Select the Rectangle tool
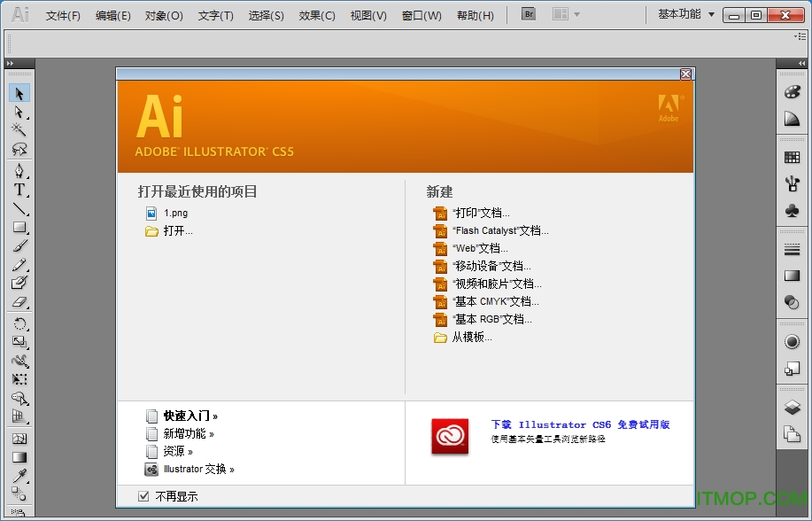Image resolution: width=812 pixels, height=521 pixels. [19, 227]
